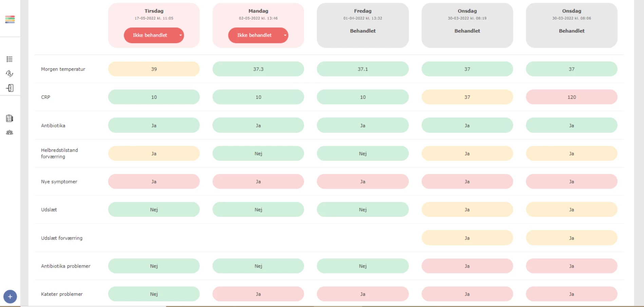Image resolution: width=644 pixels, height=307 pixels.
Task: Click Ikke behandlet button under Tirsdag
Action: point(150,35)
